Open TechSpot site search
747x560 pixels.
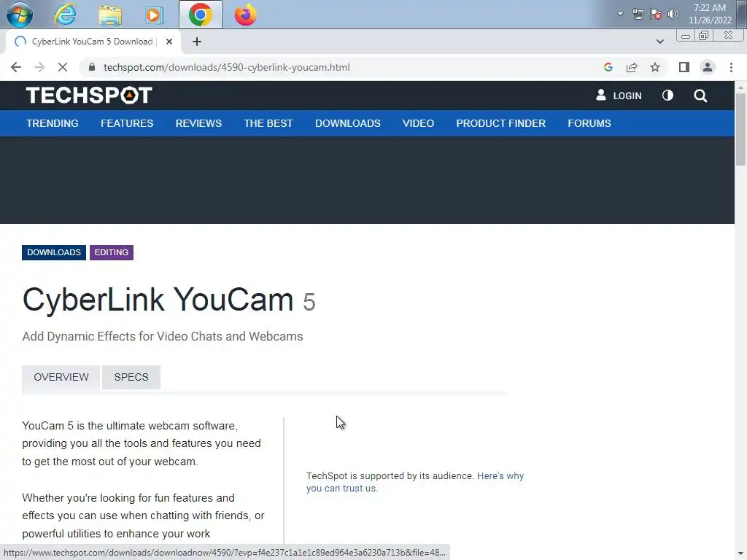point(700,96)
